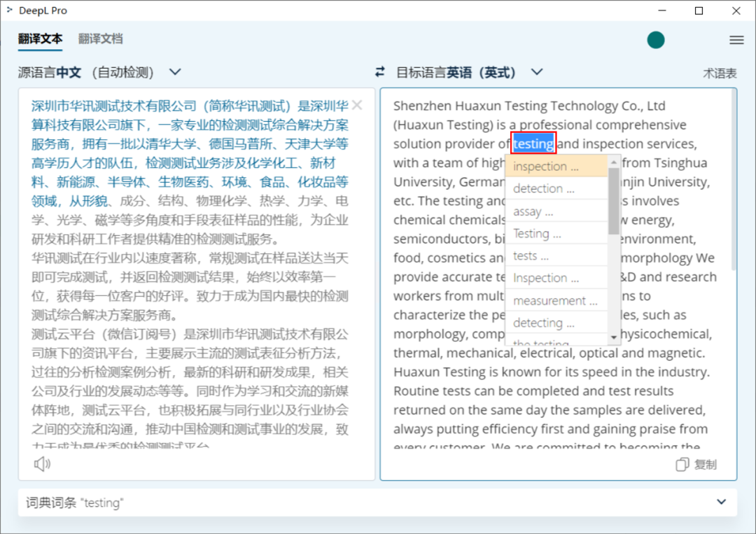This screenshot has width=756, height=534.
Task: Click the translation pane scrollbar thumb
Action: (x=734, y=179)
